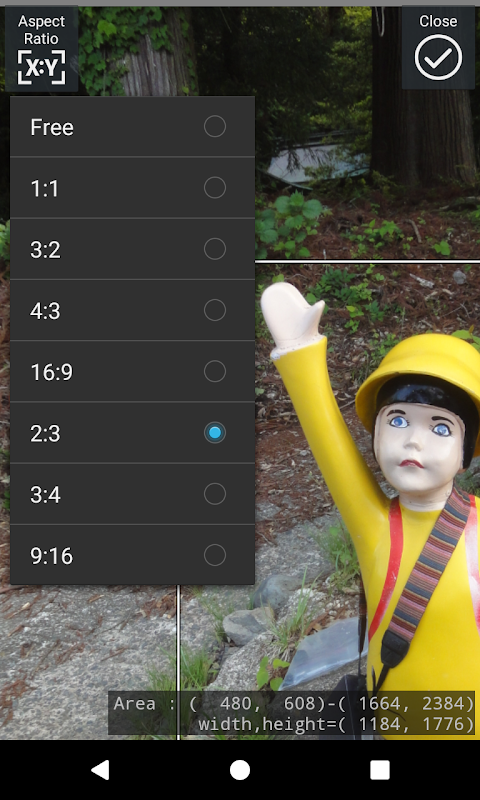480x800 pixels.
Task: Select the 1:1 radio button
Action: coord(215,188)
